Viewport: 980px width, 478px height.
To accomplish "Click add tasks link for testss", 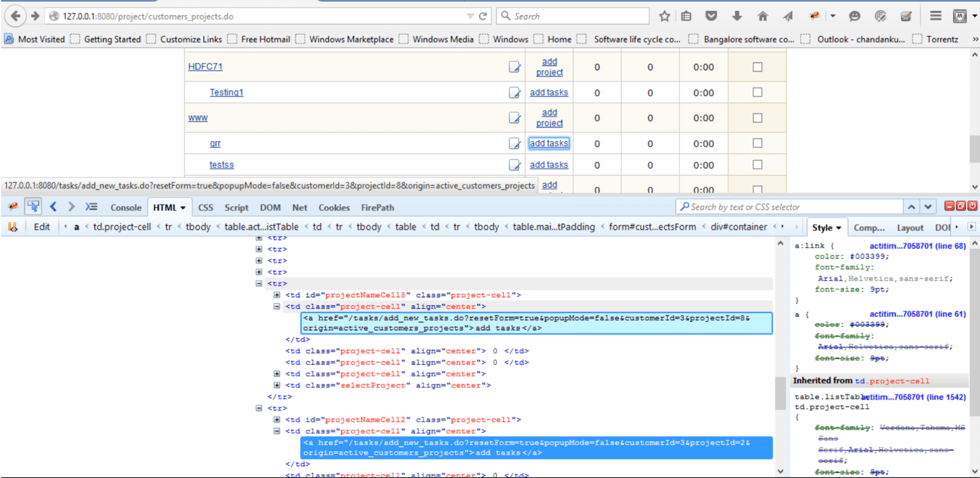I will coord(549,165).
